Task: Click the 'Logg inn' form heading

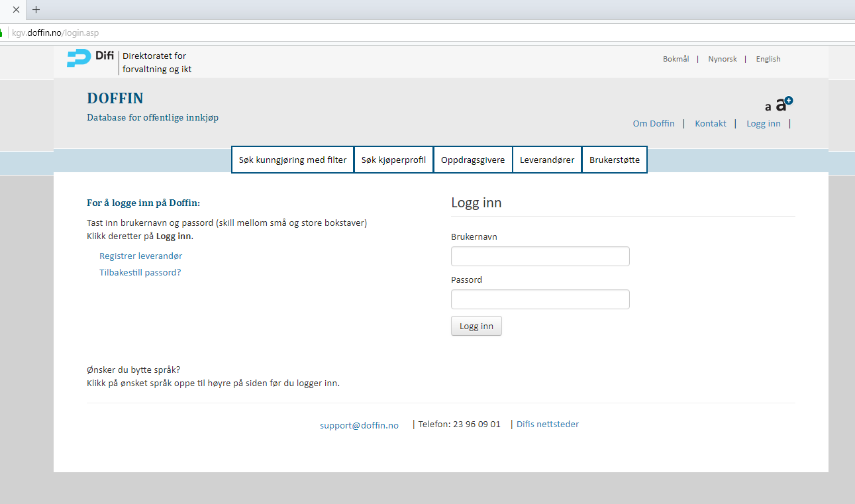Action: coord(476,203)
